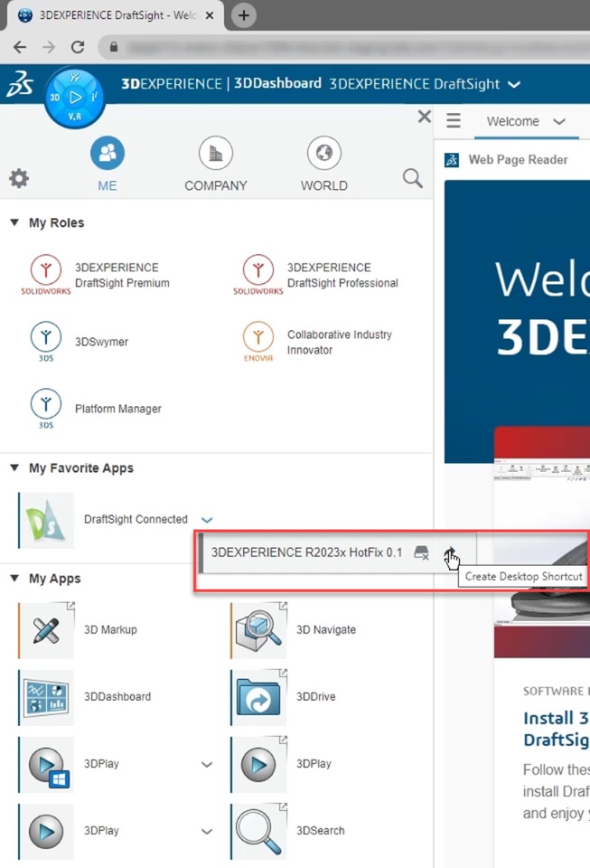The image size is (590, 868).
Task: Click the Web Page Reader title
Action: click(518, 160)
